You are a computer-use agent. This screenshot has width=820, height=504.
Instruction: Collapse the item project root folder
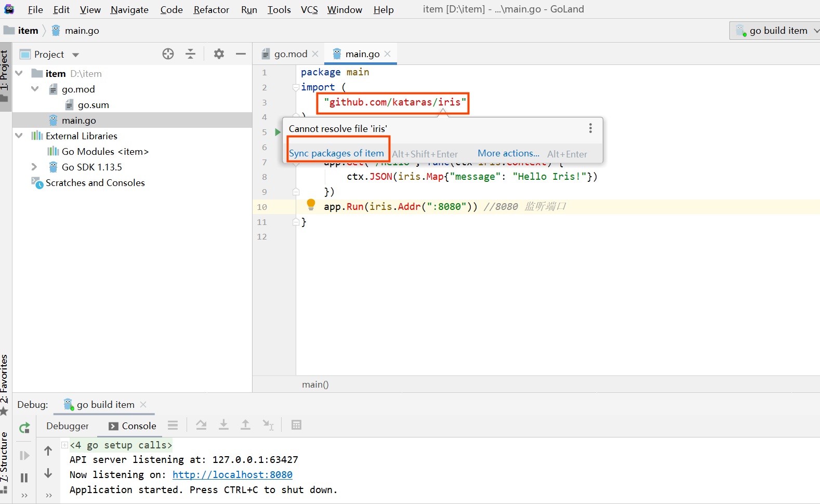19,73
